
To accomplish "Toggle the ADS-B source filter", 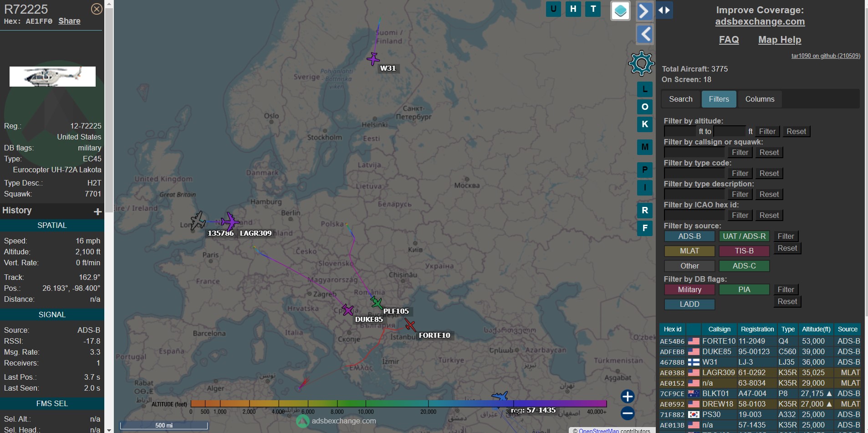I will click(689, 236).
